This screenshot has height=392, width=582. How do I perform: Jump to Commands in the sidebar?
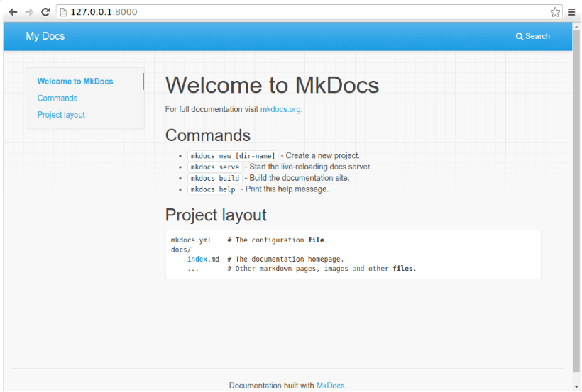pyautogui.click(x=57, y=99)
